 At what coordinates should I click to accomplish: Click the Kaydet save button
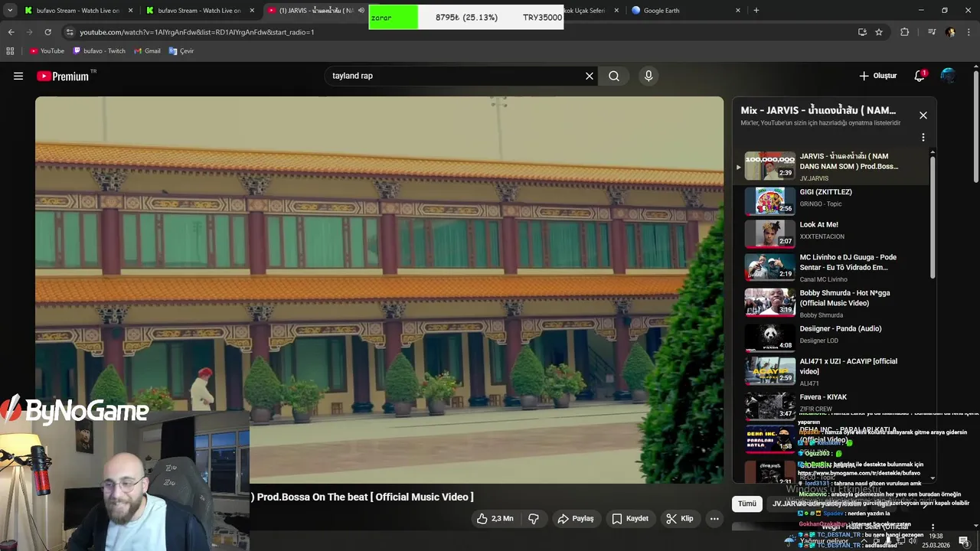click(630, 519)
